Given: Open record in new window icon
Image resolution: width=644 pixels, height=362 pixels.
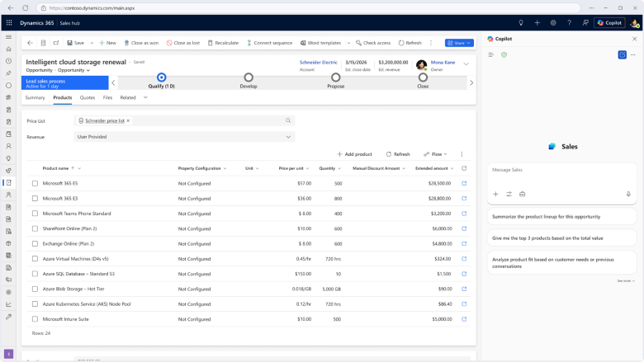Looking at the screenshot, I should 56,43.
